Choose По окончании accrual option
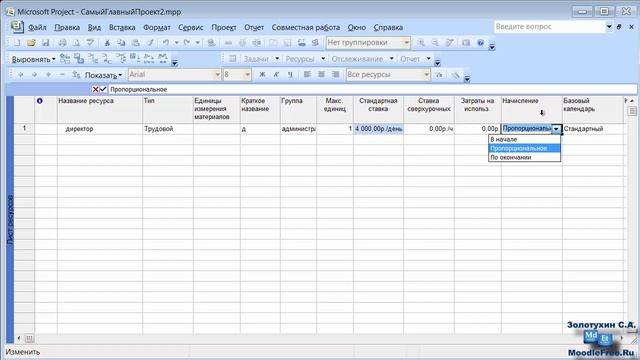 point(524,157)
